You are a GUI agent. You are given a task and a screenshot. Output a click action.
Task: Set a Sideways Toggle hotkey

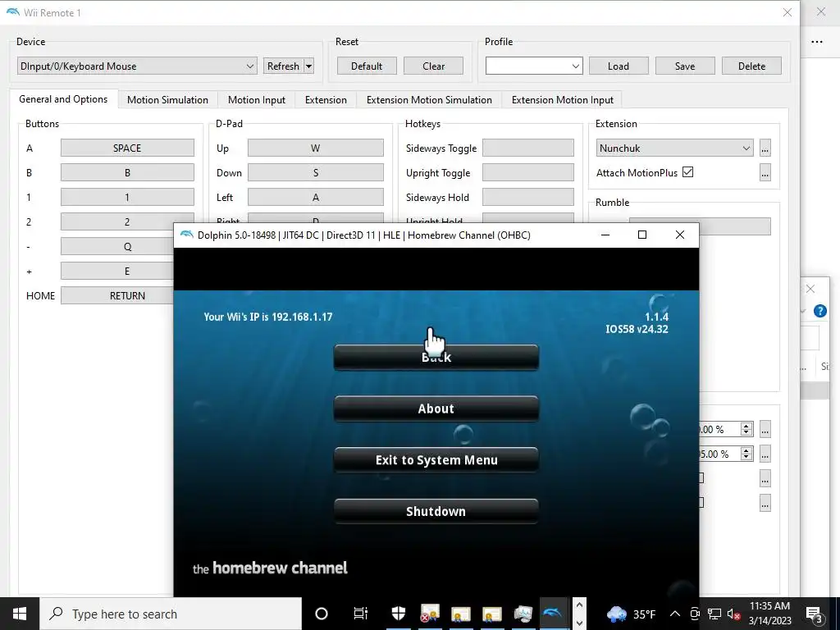(528, 148)
